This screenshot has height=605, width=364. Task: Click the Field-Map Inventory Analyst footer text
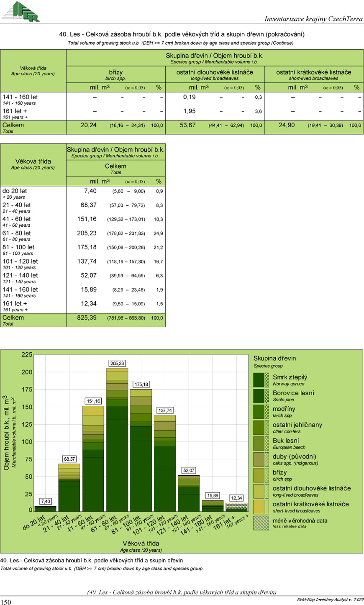point(330,600)
